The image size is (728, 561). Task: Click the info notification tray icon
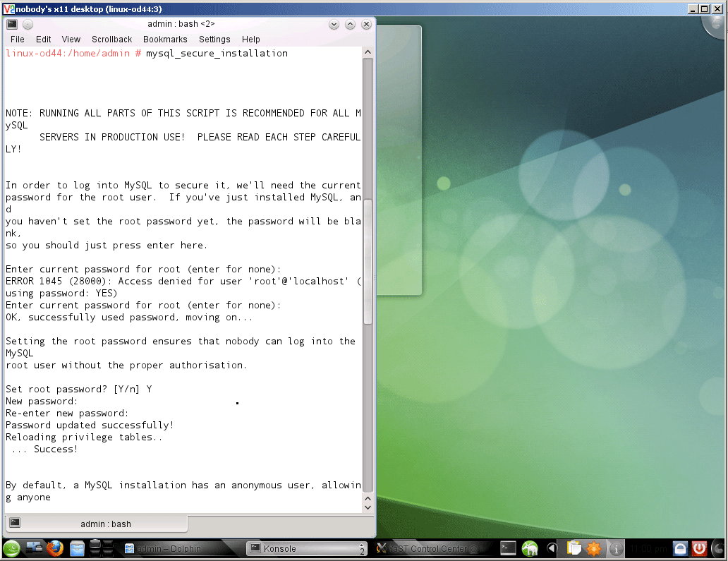[616, 548]
